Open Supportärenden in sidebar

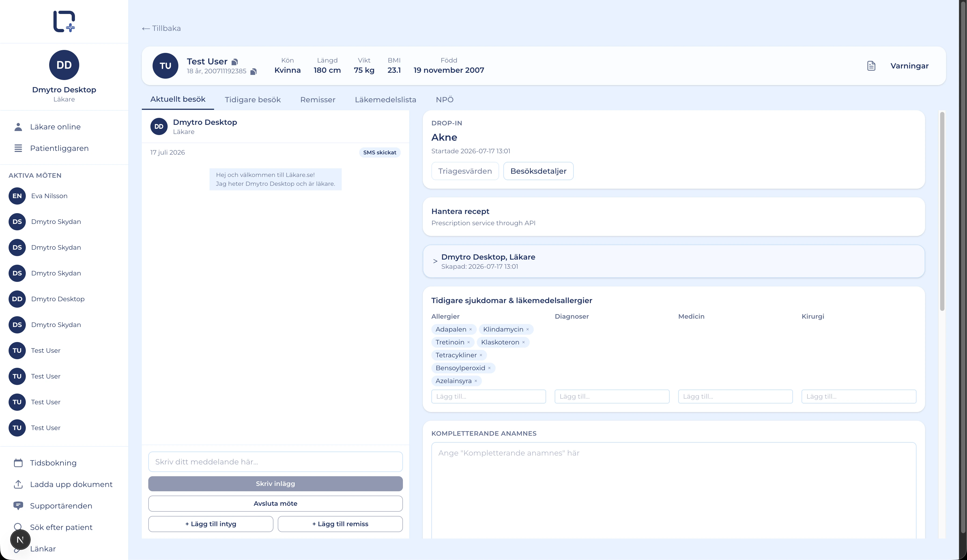(x=61, y=506)
